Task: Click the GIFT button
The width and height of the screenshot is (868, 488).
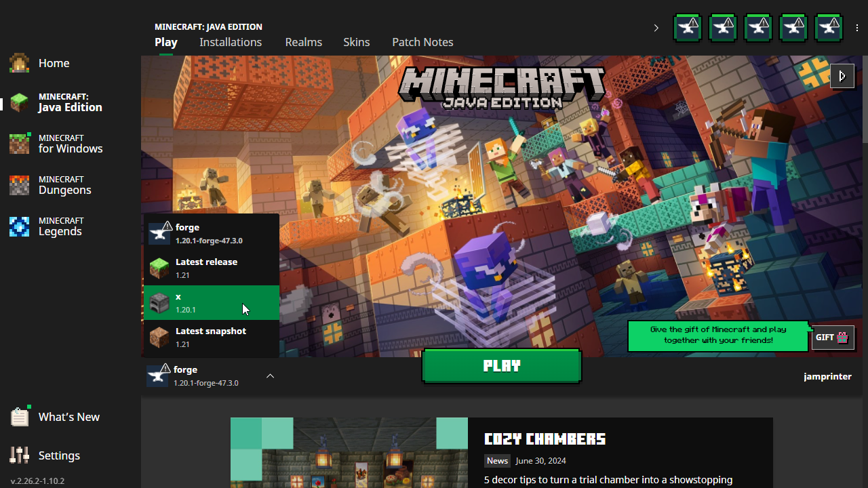Action: pyautogui.click(x=833, y=338)
